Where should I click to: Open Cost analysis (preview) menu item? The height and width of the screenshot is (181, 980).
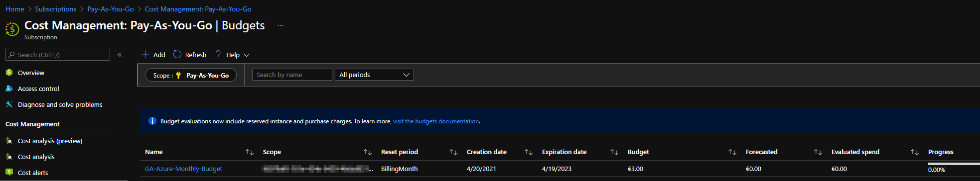[x=50, y=141]
